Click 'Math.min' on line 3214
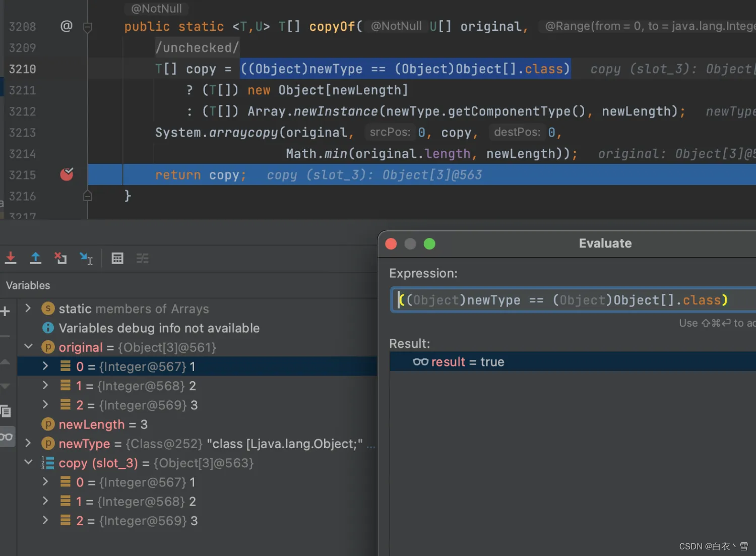The height and width of the screenshot is (556, 756). tap(317, 154)
